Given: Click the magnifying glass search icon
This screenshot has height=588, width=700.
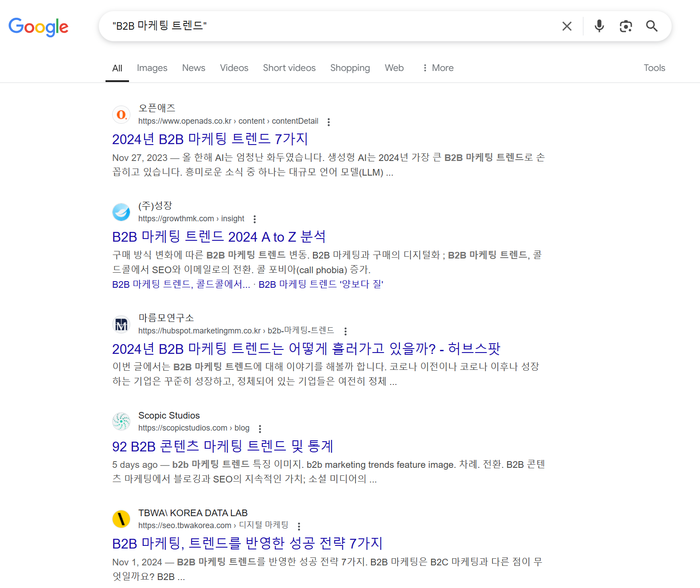Looking at the screenshot, I should (652, 26).
